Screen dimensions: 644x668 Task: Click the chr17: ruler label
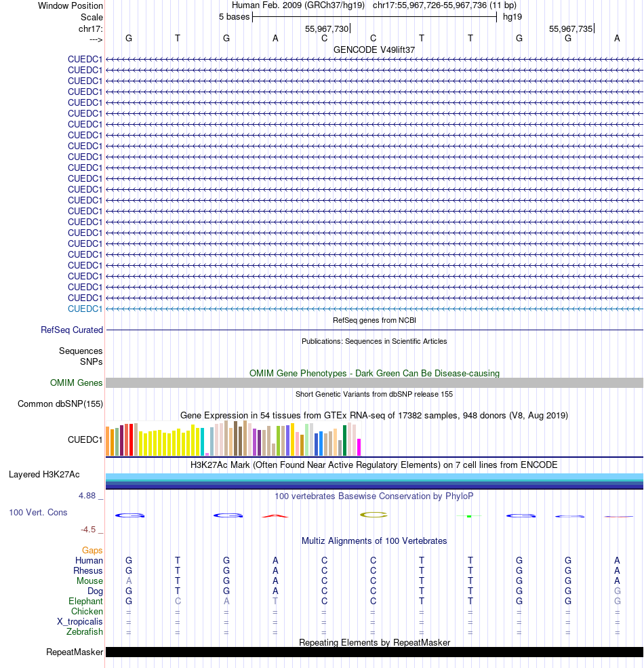point(90,28)
